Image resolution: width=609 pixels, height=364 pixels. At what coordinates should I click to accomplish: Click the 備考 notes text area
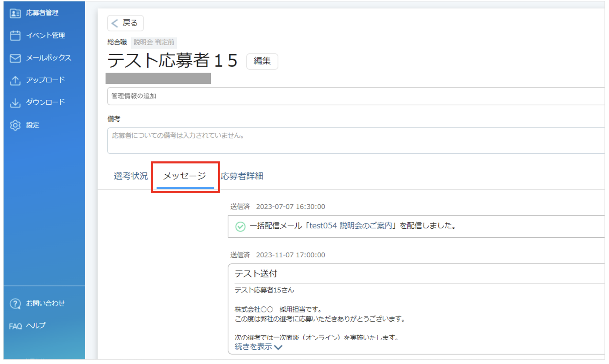[356, 141]
